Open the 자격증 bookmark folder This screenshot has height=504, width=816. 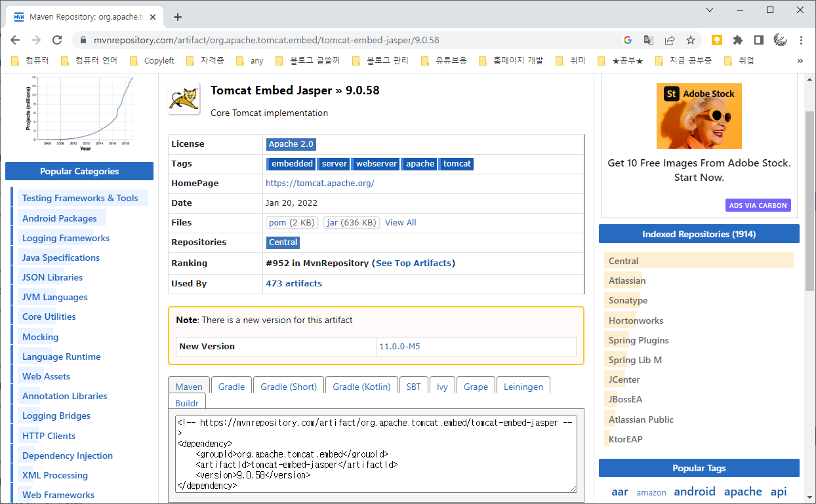click(x=205, y=60)
